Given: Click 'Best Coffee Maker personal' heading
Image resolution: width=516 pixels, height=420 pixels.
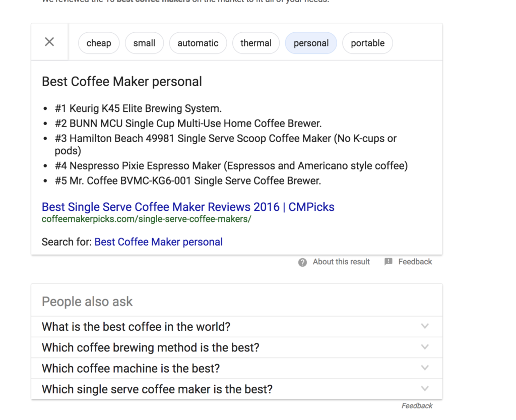Looking at the screenshot, I should pyautogui.click(x=122, y=82).
